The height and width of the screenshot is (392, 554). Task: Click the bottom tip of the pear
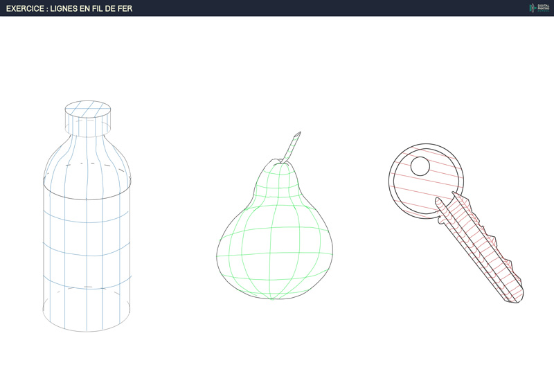coord(273,298)
